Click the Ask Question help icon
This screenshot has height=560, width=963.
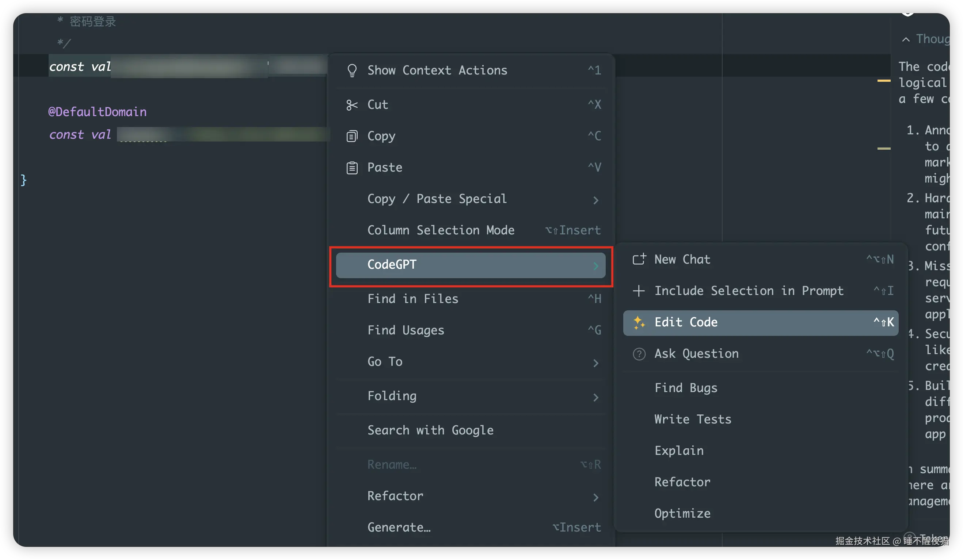coord(639,354)
